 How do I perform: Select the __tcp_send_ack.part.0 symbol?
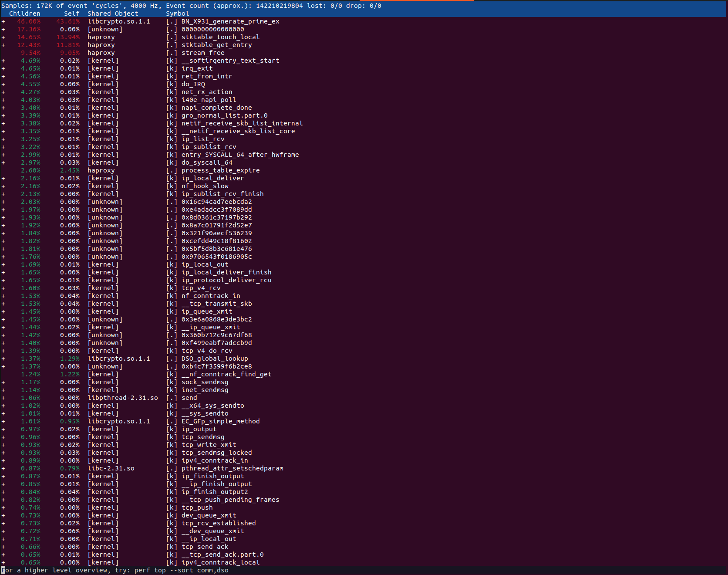[222, 555]
